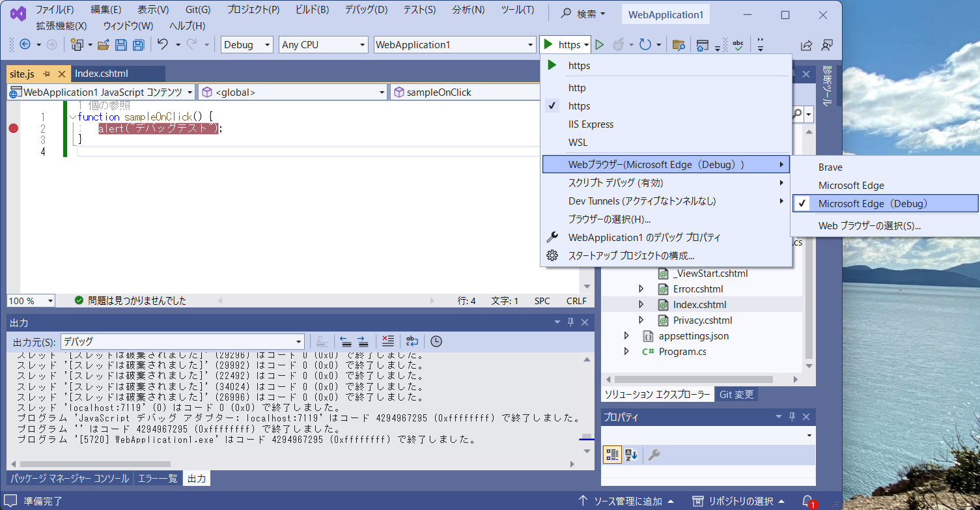Click the notification bell in status bar
The height and width of the screenshot is (510, 980).
click(808, 502)
